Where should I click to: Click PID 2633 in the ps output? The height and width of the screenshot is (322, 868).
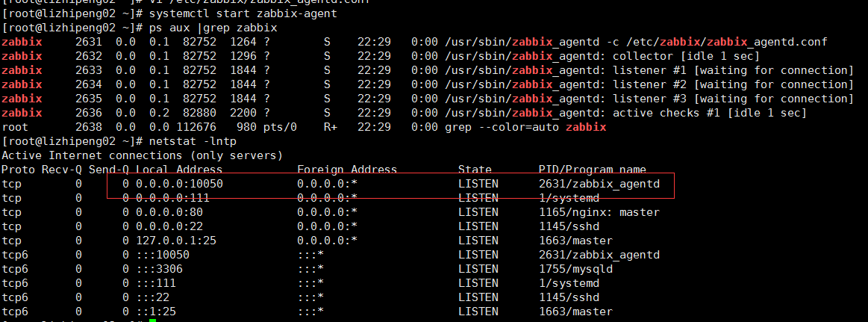(89, 69)
